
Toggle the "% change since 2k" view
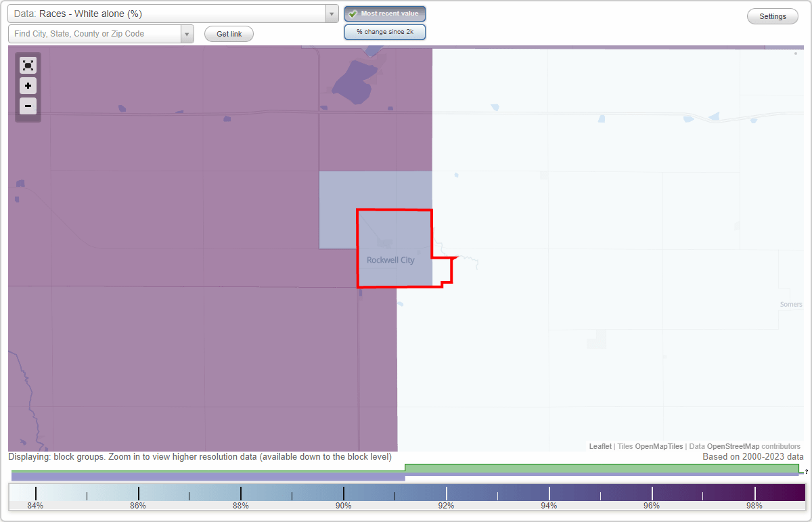click(384, 31)
